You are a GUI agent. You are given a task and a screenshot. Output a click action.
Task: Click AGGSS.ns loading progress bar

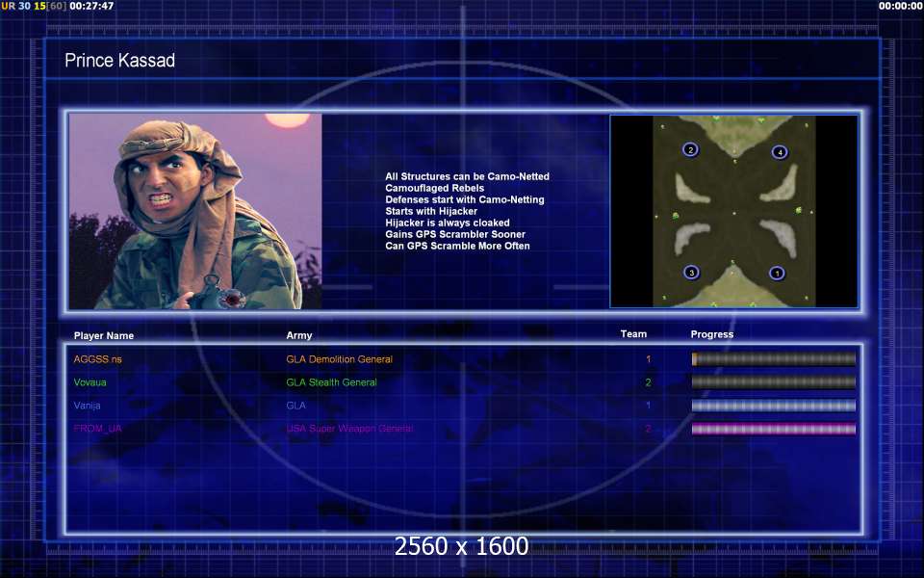tap(773, 358)
